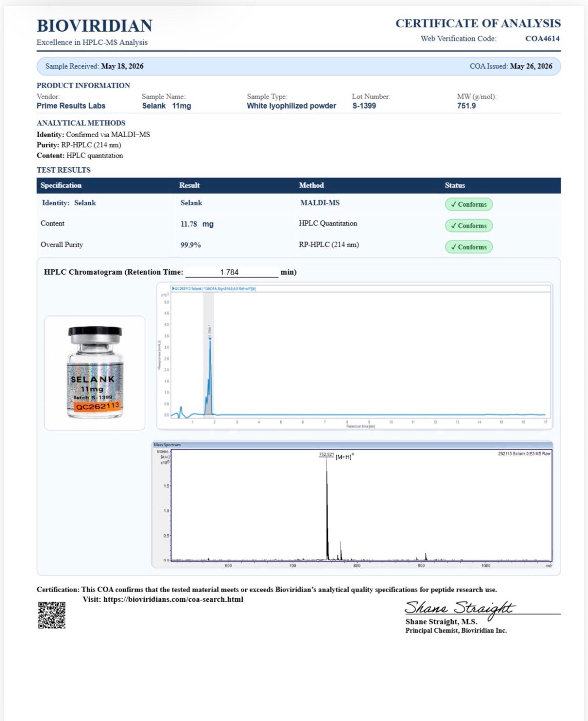Click lot number S-1399
Viewport: 588px width, 721px height.
point(364,106)
